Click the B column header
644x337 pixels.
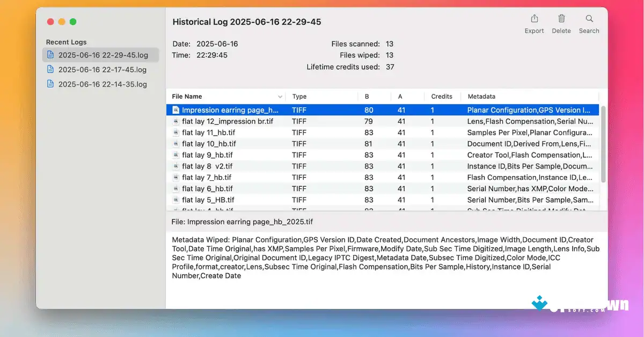click(367, 97)
